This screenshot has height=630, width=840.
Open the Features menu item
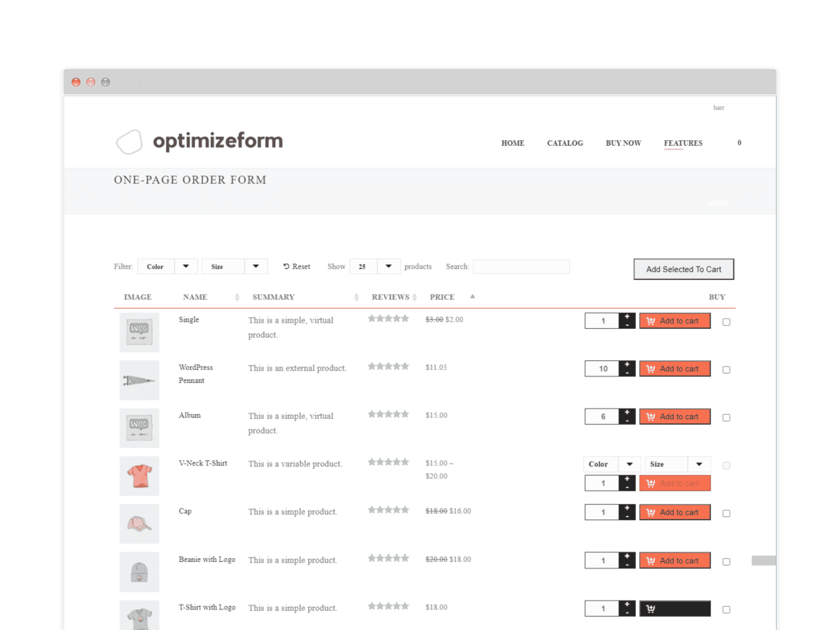683,143
